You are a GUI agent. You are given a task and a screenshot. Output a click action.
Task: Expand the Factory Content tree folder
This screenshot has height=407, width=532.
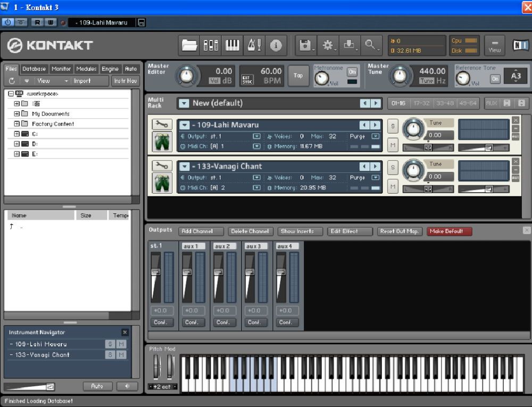[x=16, y=124]
